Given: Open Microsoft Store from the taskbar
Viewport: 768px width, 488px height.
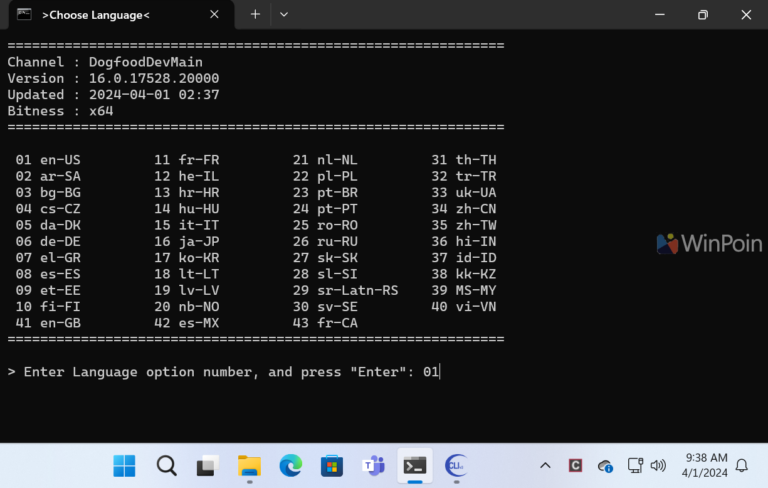Looking at the screenshot, I should (x=332, y=465).
